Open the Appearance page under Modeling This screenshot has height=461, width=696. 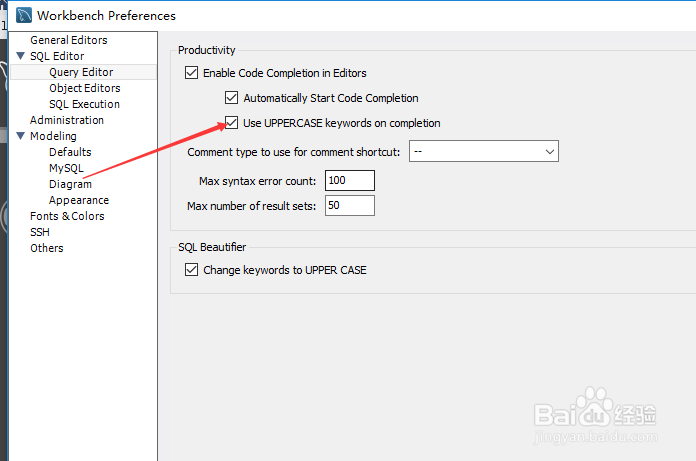[79, 200]
